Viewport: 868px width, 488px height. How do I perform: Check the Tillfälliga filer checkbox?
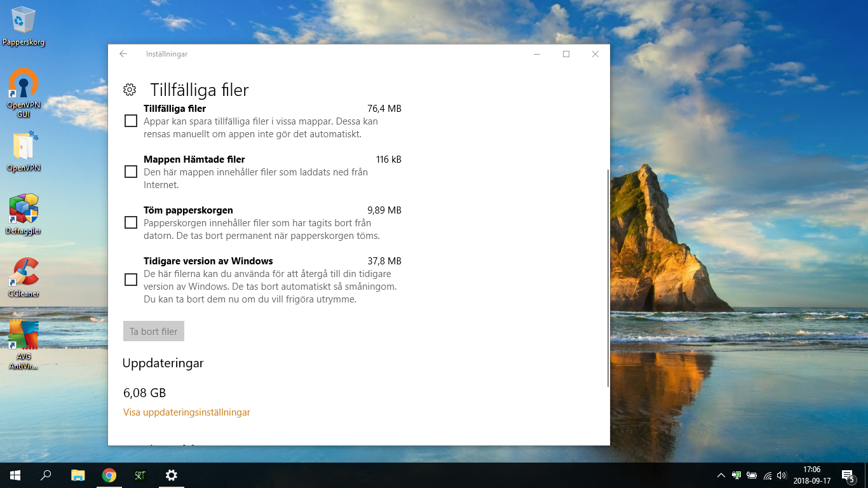click(131, 121)
